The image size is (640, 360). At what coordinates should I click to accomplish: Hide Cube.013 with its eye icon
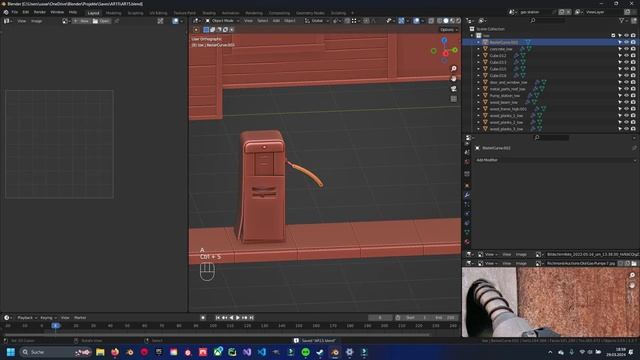pos(626,62)
